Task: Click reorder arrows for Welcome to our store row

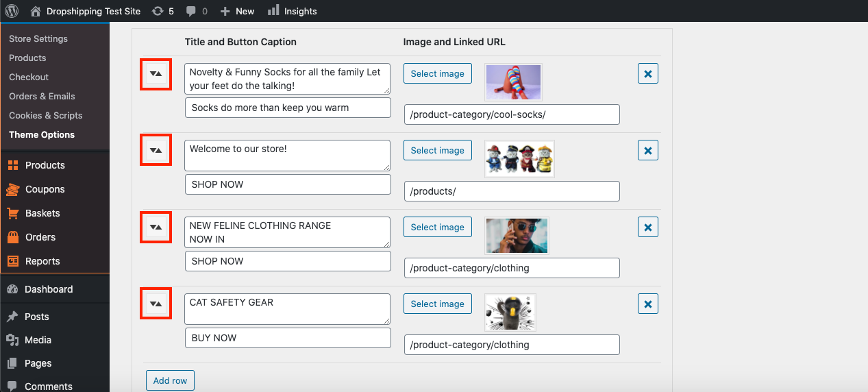Action: (x=156, y=150)
